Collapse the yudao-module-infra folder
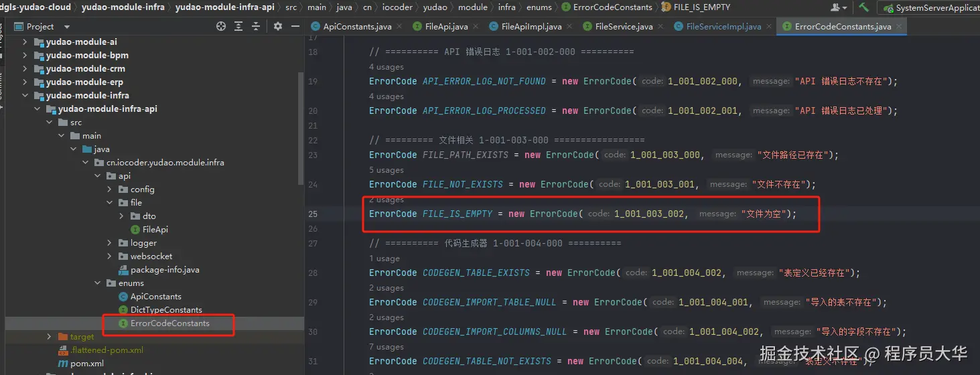Viewport: 980px width, 375px height. point(25,95)
